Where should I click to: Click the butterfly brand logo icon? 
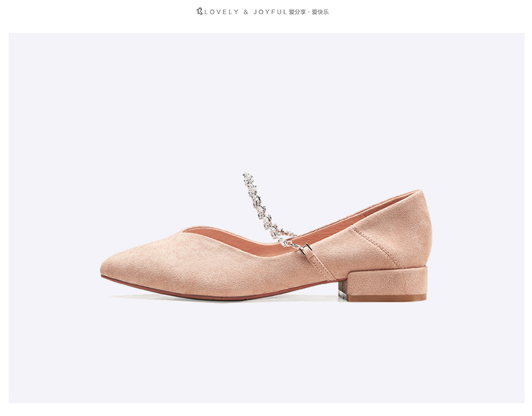pyautogui.click(x=199, y=11)
